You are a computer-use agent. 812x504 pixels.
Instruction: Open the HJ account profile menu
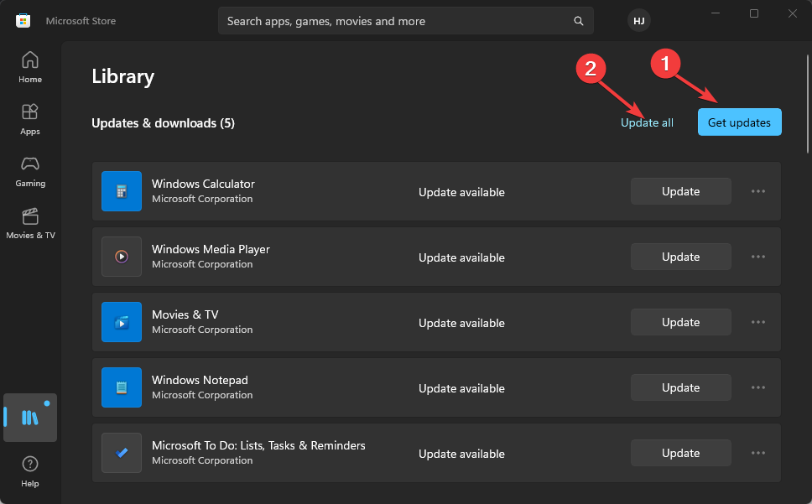click(639, 21)
